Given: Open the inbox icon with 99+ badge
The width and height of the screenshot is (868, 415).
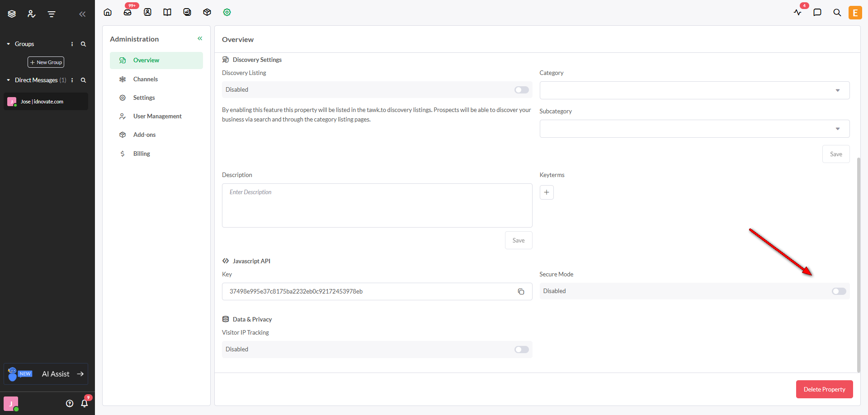Looking at the screenshot, I should [127, 12].
